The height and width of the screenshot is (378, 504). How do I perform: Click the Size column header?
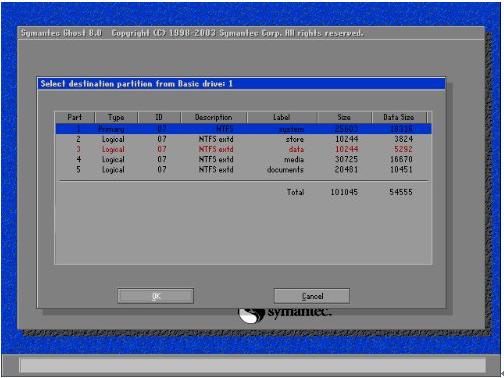pos(344,117)
